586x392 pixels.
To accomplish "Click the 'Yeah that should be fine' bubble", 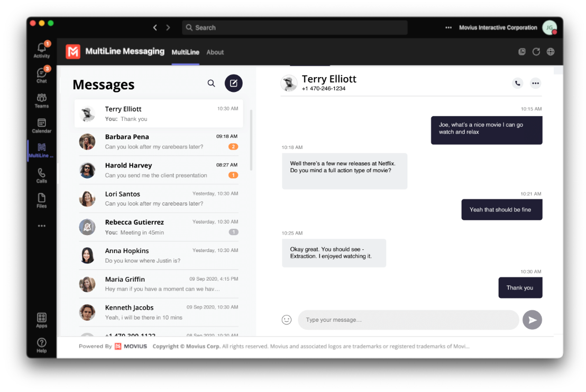I will tap(502, 210).
